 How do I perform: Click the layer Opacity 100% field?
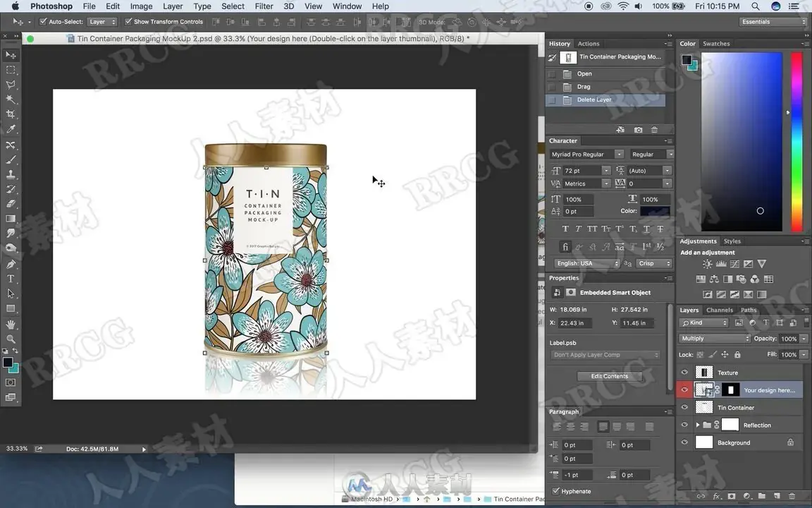click(x=789, y=339)
